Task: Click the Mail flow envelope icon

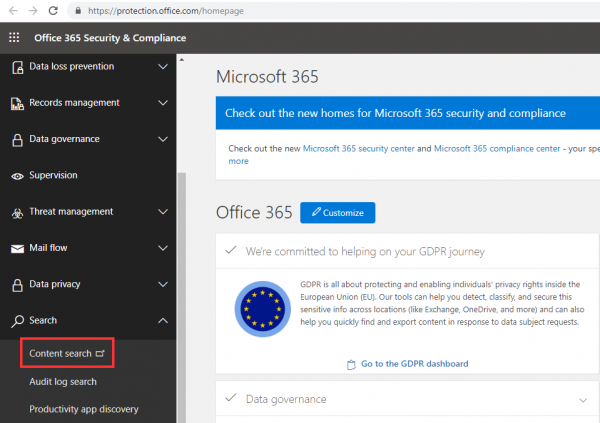Action: (17, 249)
